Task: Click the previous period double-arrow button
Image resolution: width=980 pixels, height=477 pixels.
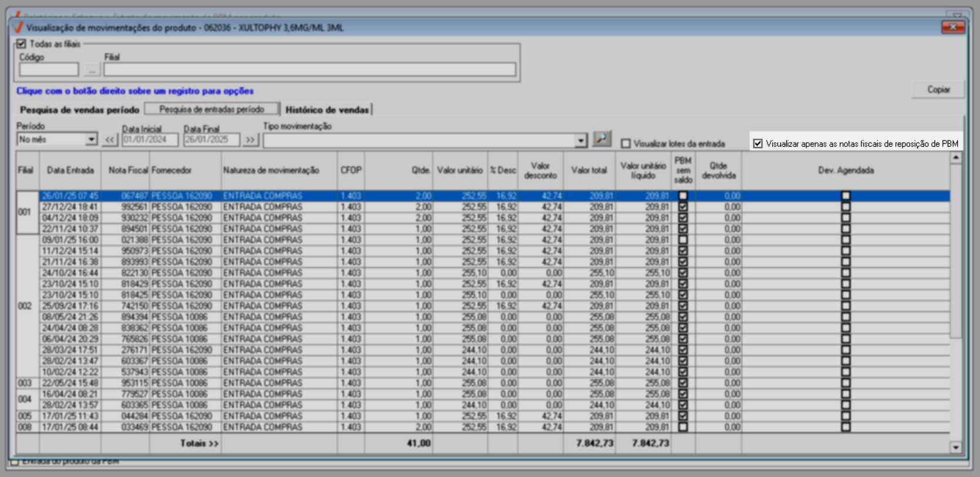Action: click(110, 140)
